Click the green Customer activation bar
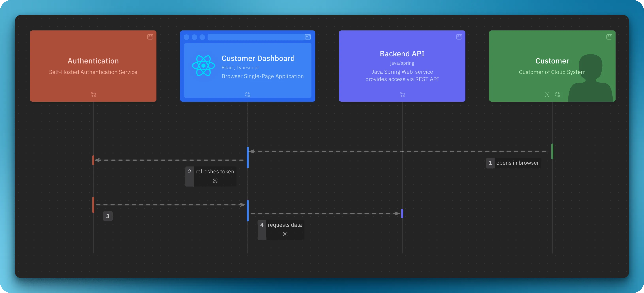The image size is (644, 293). click(552, 151)
